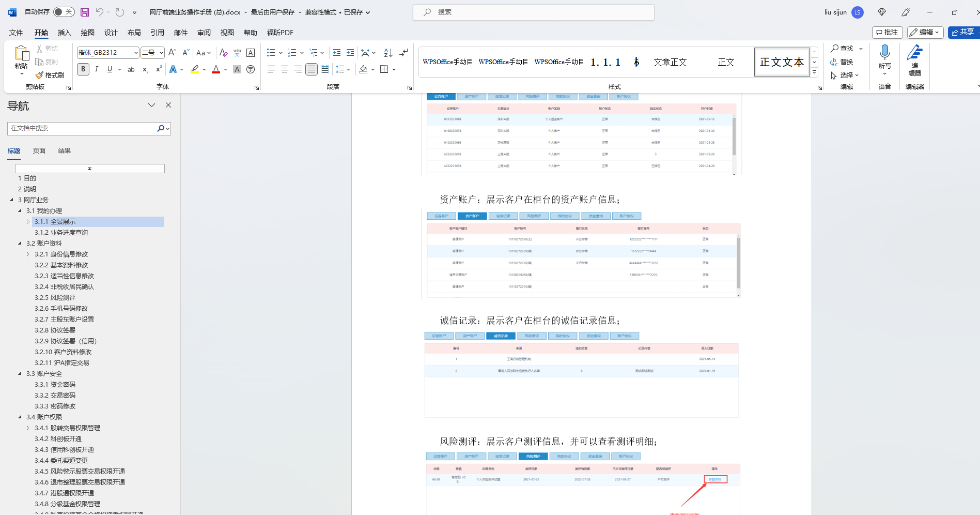Click the decrease indent icon
The height and width of the screenshot is (515, 980).
[x=337, y=53]
